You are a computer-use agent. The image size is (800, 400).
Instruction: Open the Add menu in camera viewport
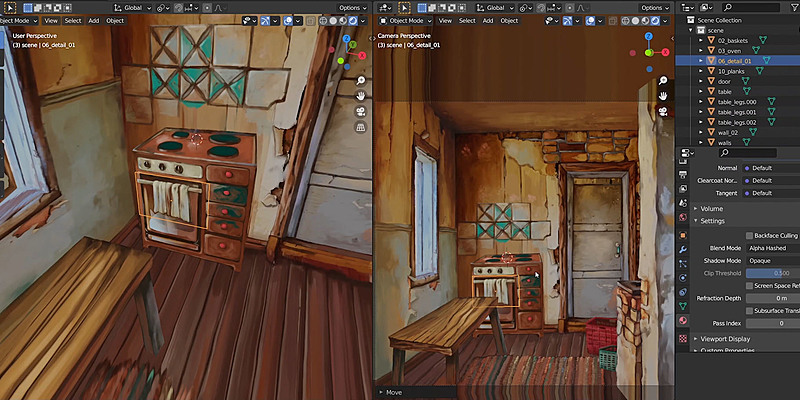(x=487, y=20)
